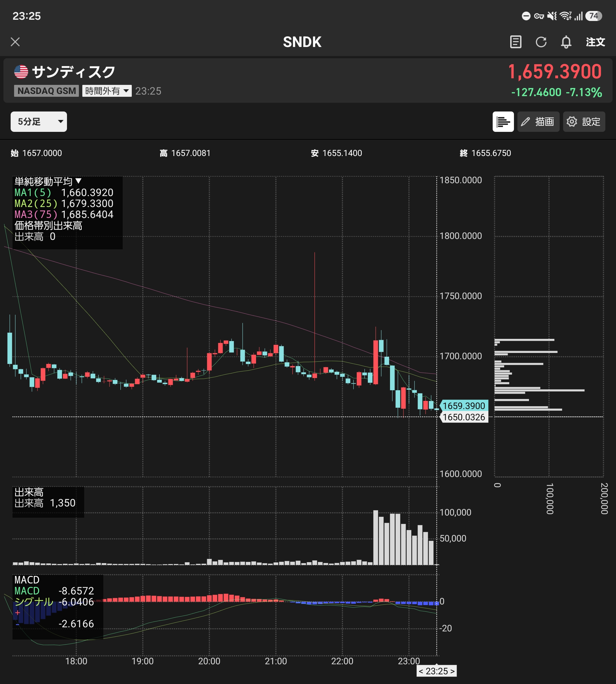Screen dimensions: 616x684
Task: Tap the 1,659.3900 current price
Action: (x=555, y=72)
